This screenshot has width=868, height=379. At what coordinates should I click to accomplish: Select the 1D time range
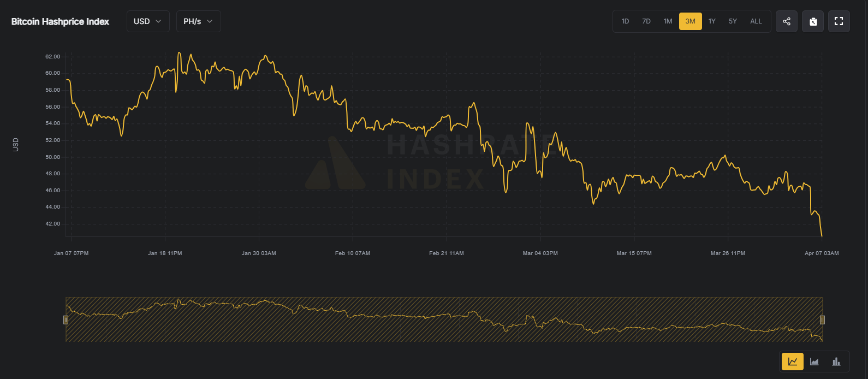point(625,21)
